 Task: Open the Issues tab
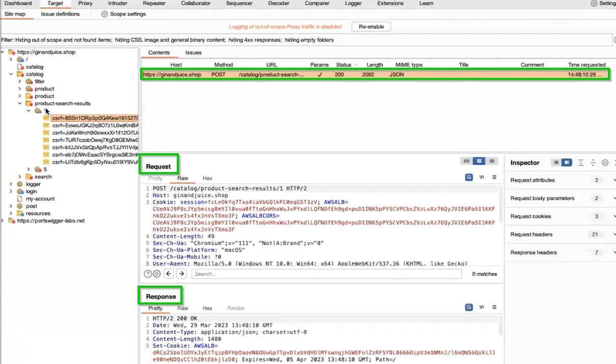193,52
